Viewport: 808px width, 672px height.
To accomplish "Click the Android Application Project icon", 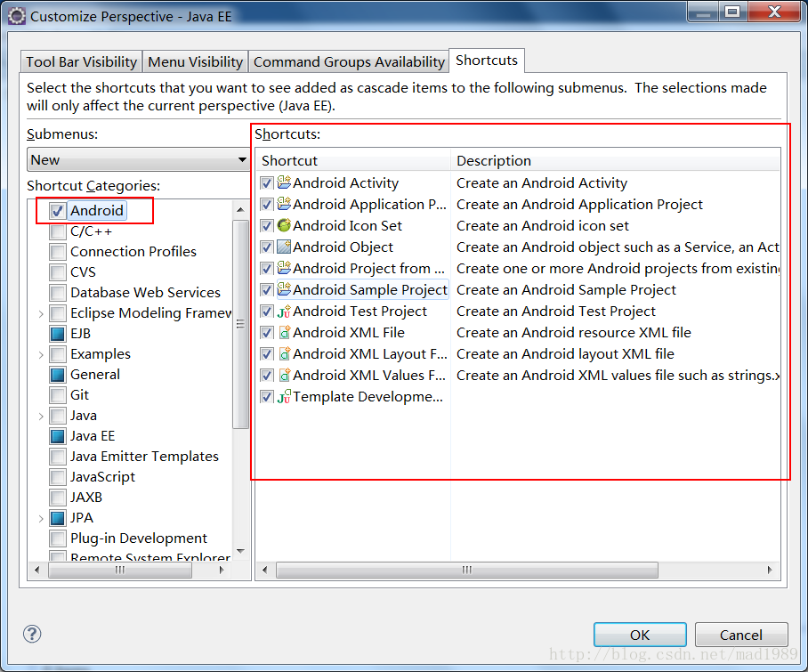I will point(284,204).
